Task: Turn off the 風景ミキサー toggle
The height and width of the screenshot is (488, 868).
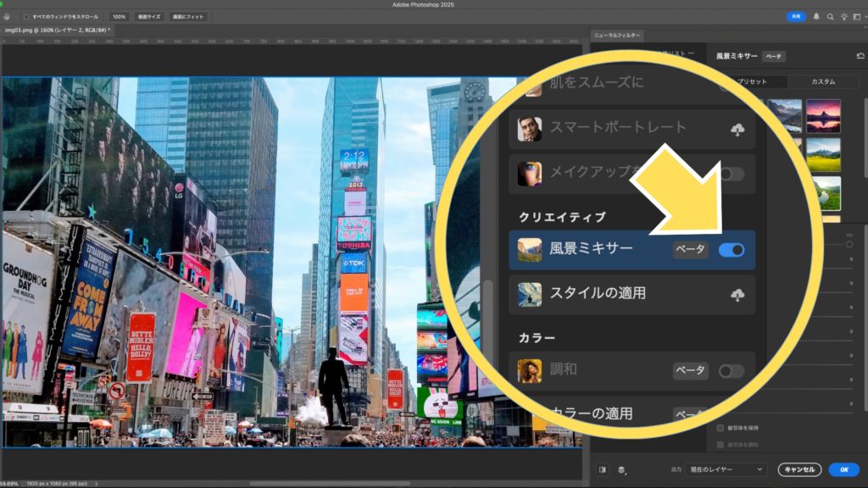Action: pyautogui.click(x=731, y=250)
